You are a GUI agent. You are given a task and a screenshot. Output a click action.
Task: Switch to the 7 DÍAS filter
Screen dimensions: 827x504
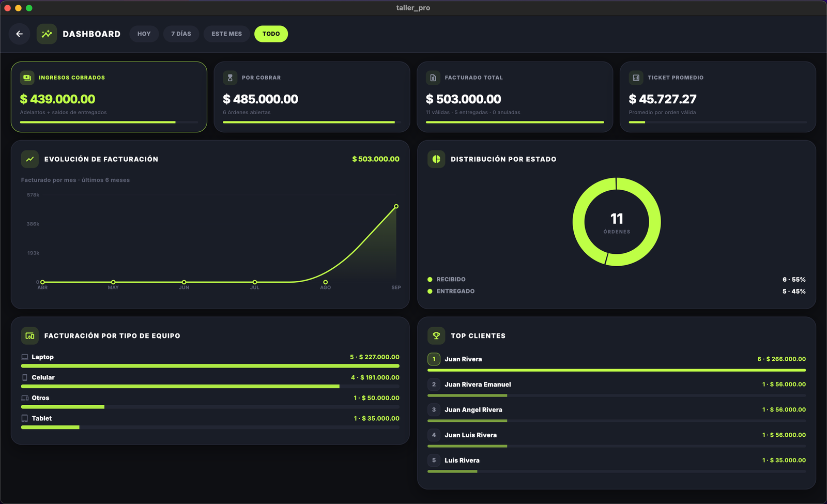click(181, 34)
